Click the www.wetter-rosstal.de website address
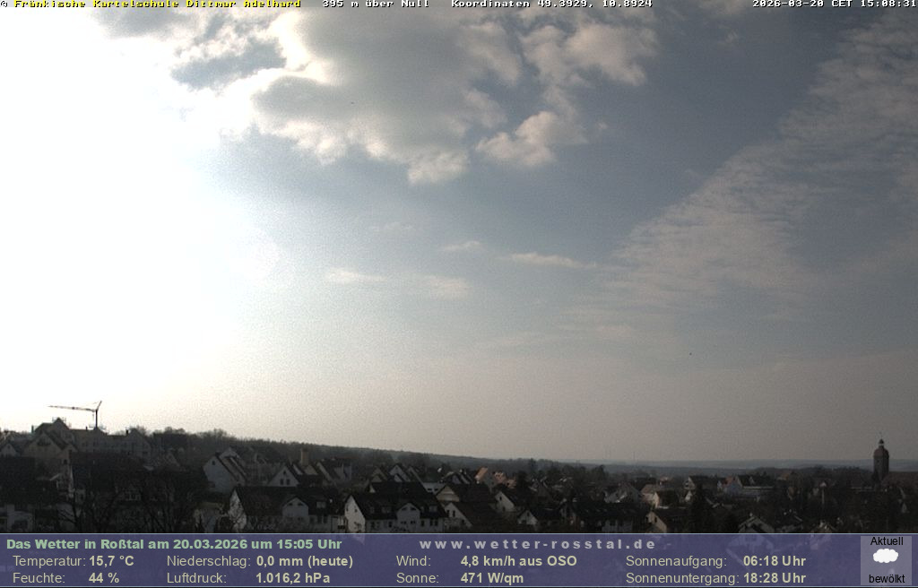 pyautogui.click(x=538, y=544)
